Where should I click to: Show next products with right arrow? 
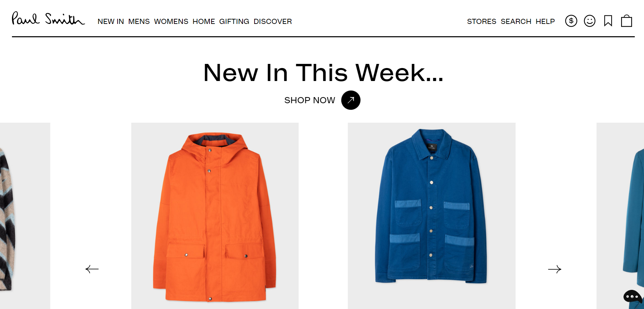tap(554, 269)
